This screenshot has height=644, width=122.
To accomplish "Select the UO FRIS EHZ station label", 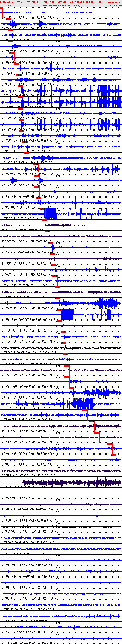I will point(10,96).
